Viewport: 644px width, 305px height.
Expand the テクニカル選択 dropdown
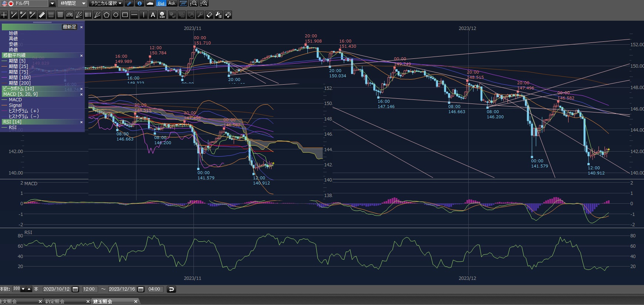point(107,3)
